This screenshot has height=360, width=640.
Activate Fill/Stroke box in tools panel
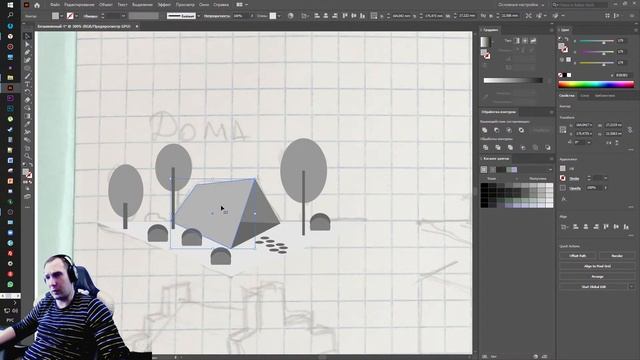click(27, 173)
